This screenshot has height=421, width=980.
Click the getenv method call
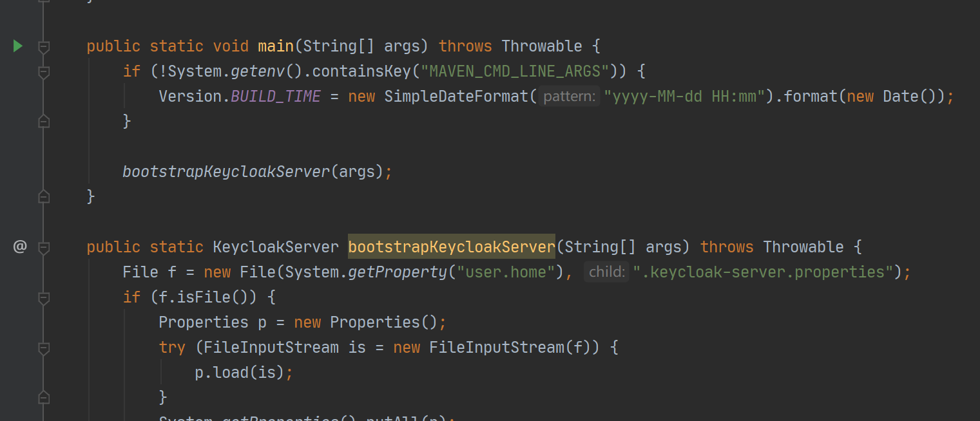coord(258,71)
